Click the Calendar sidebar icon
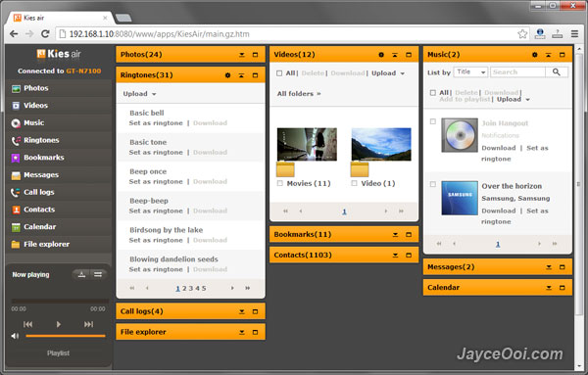The image size is (588, 375). pyautogui.click(x=16, y=227)
